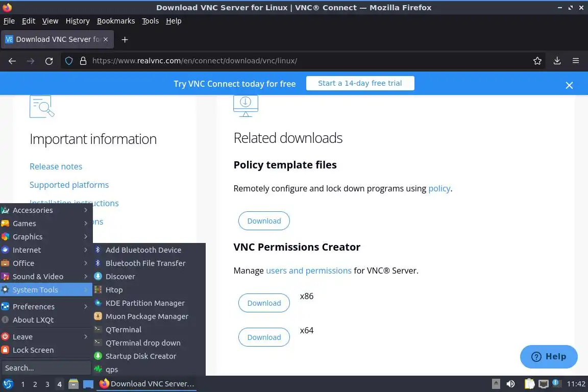Dismiss the blue free trial banner
The image size is (588, 392).
pyautogui.click(x=569, y=85)
